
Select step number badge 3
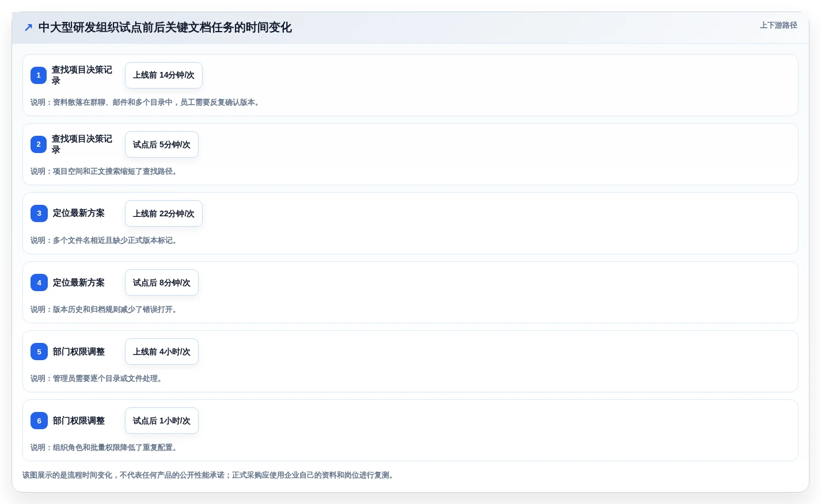(x=39, y=213)
